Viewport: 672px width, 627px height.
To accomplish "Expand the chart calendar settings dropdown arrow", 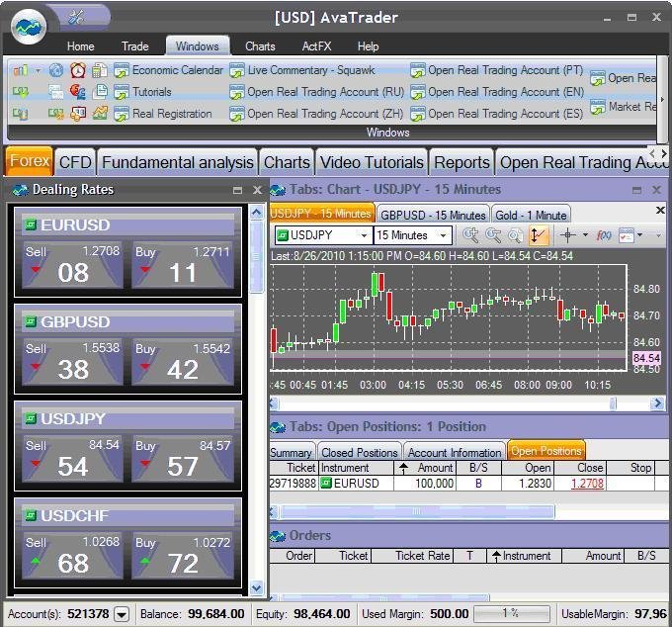I will [x=639, y=235].
